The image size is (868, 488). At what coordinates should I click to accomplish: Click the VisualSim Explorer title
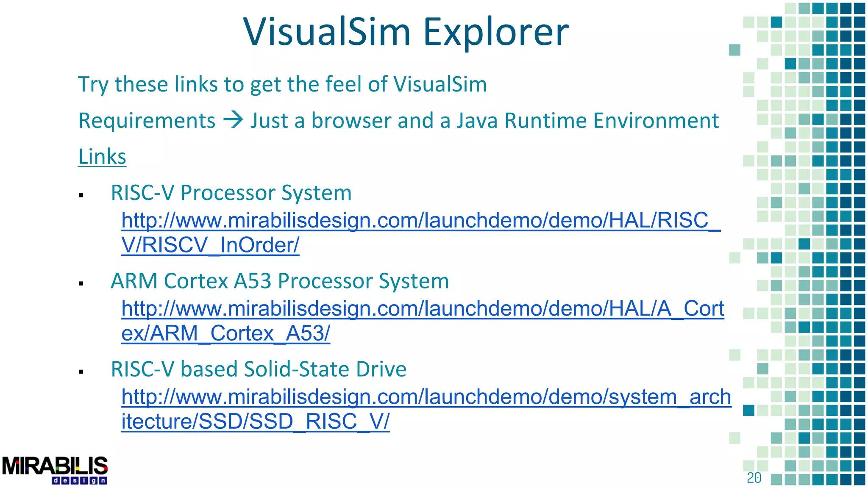pos(406,32)
